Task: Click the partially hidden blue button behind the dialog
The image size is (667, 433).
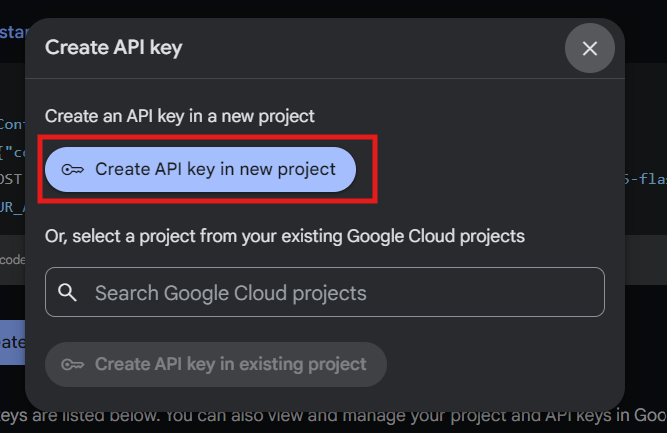Action: click(x=12, y=341)
